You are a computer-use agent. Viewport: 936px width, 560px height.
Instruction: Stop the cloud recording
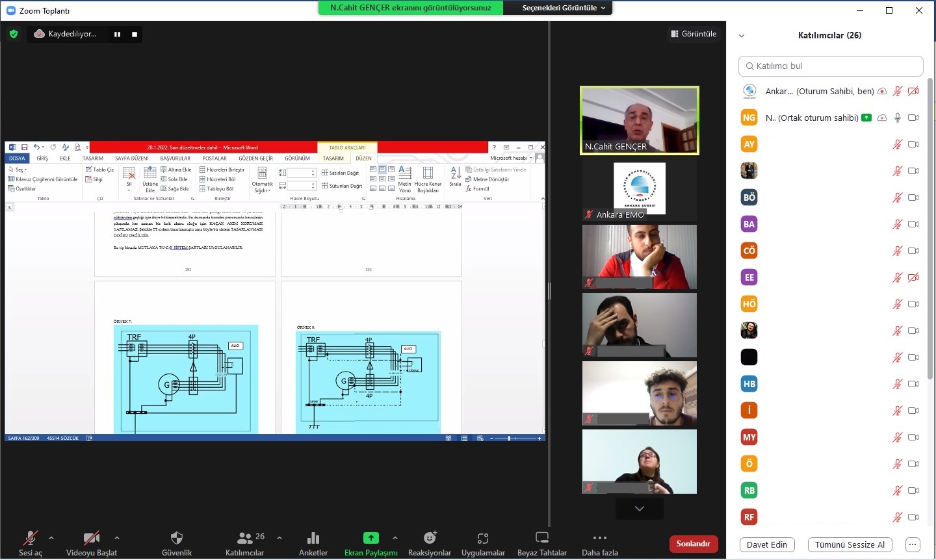point(135,34)
